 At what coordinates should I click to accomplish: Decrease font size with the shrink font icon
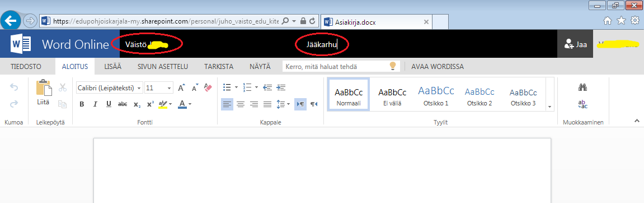[x=195, y=87]
